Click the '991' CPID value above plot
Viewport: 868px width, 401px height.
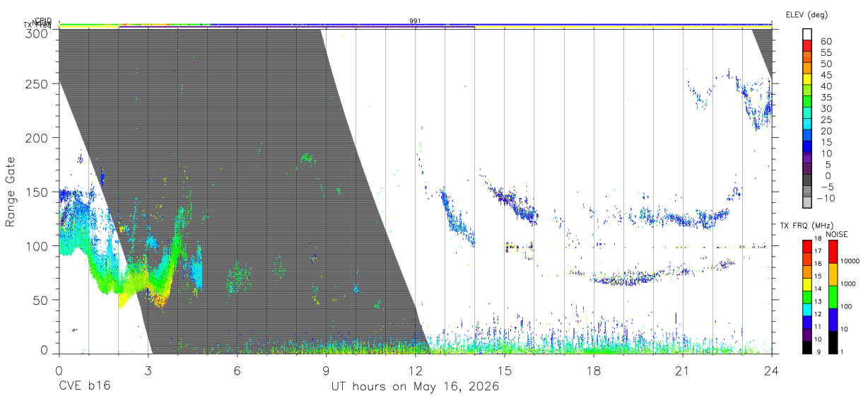[x=415, y=21]
